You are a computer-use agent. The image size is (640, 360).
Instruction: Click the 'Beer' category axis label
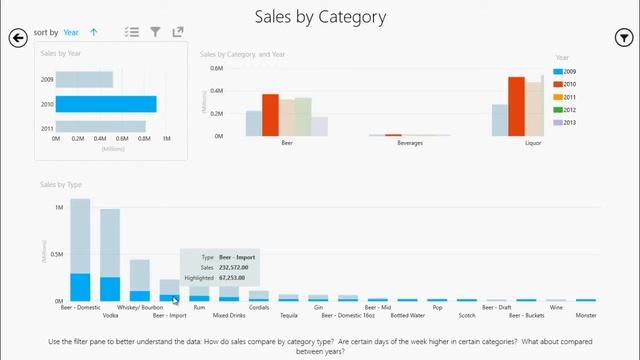click(287, 143)
